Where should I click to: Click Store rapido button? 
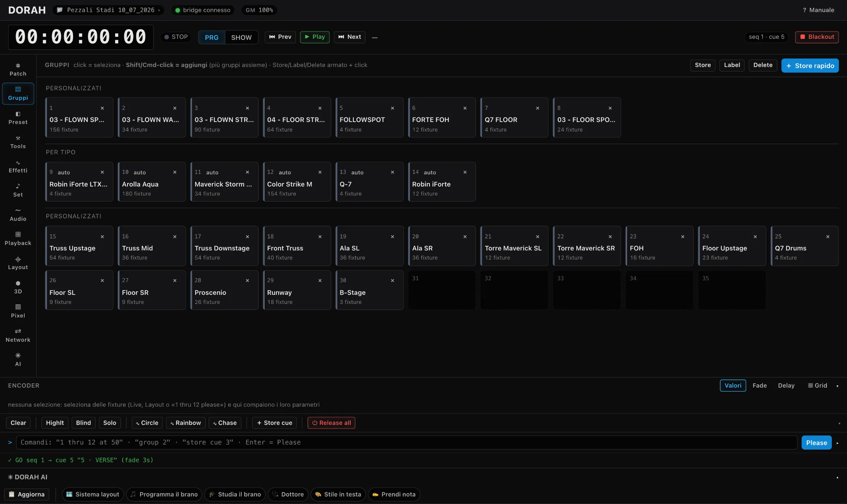810,66
